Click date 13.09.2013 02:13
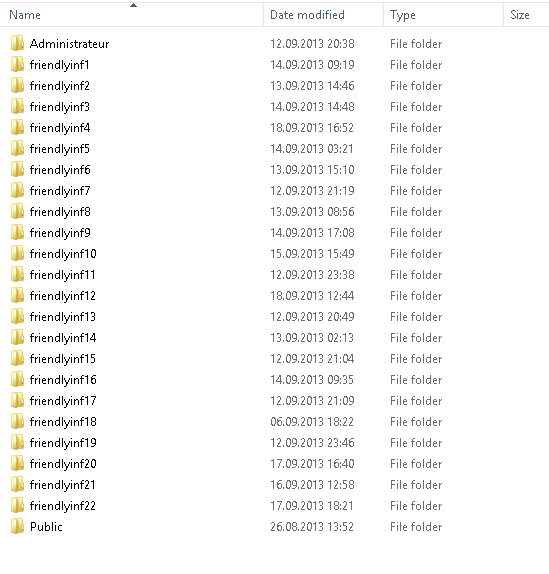Image resolution: width=549 pixels, height=574 pixels. pos(312,338)
